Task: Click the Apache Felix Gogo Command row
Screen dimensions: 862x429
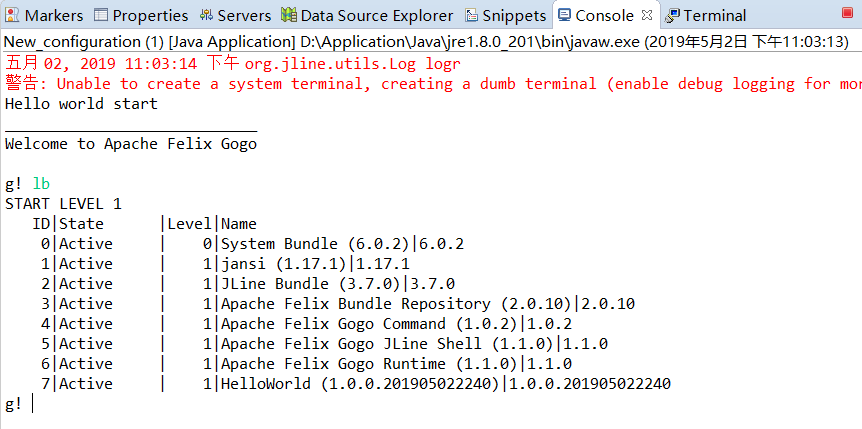Action: point(306,323)
